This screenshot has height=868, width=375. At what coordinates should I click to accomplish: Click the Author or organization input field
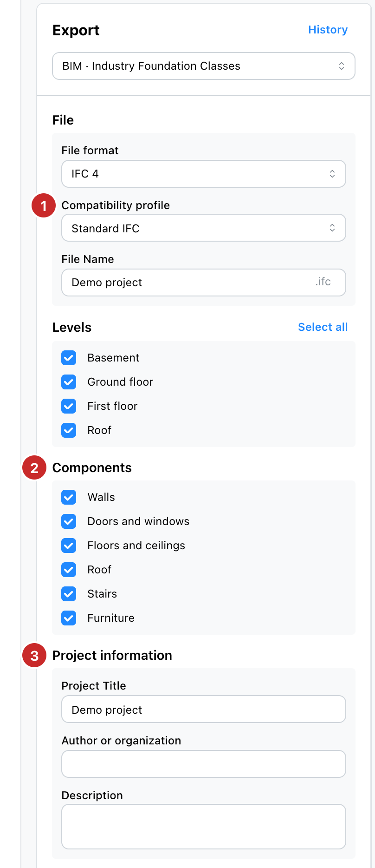(x=204, y=764)
